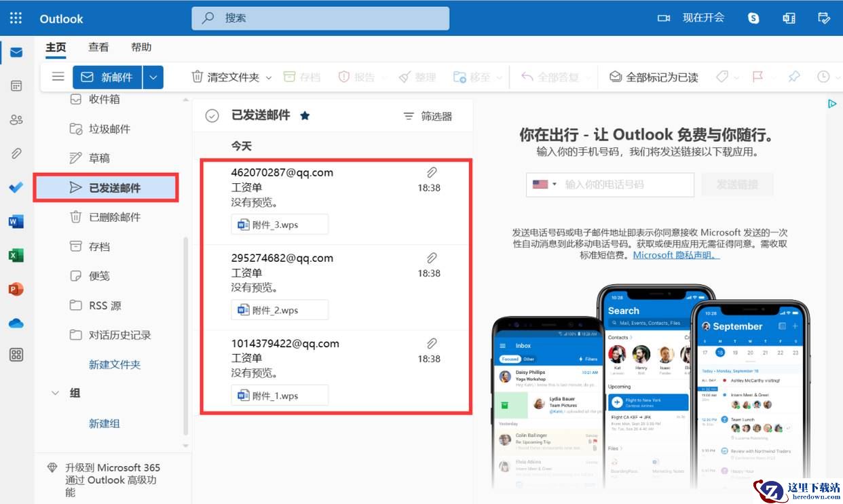Launch Word from the left rail

click(x=16, y=221)
